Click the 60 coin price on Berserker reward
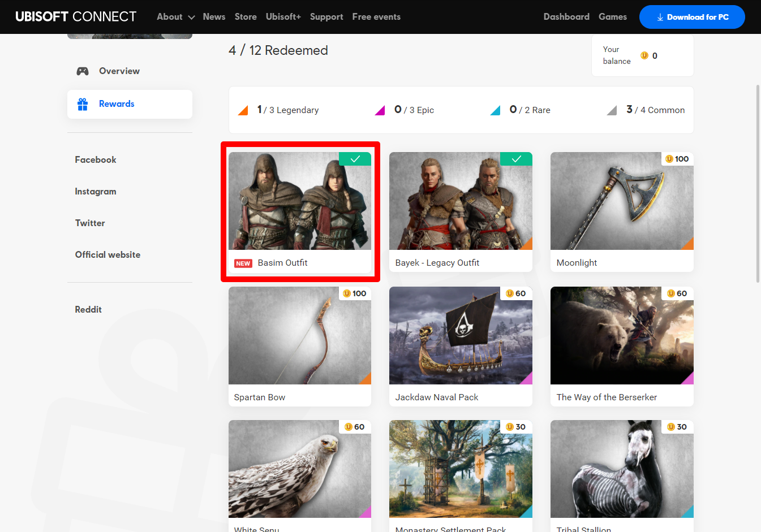This screenshot has width=761, height=532. [677, 293]
